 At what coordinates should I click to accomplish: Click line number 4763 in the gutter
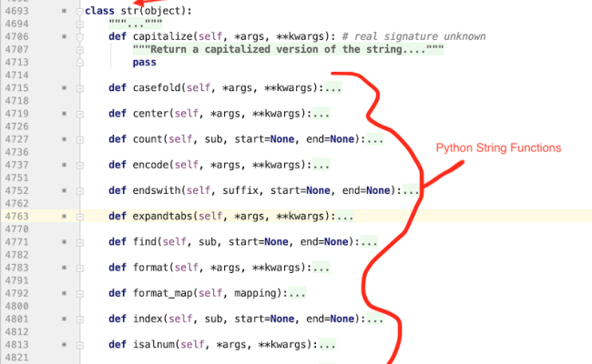[x=16, y=217]
